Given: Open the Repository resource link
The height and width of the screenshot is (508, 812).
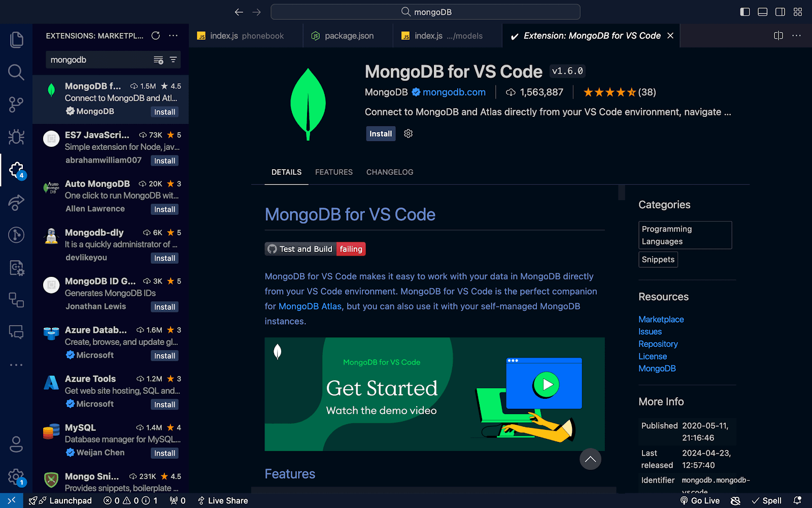Looking at the screenshot, I should [658, 344].
